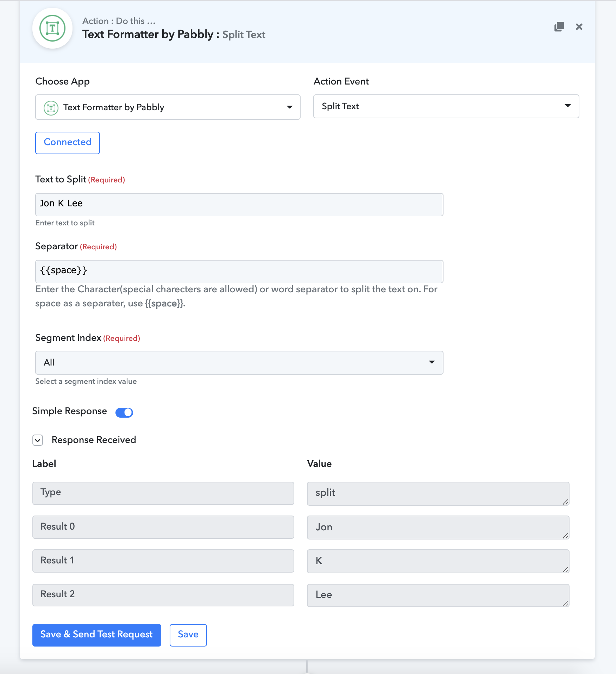
Task: Click the 'Lee' value box
Action: point(438,595)
